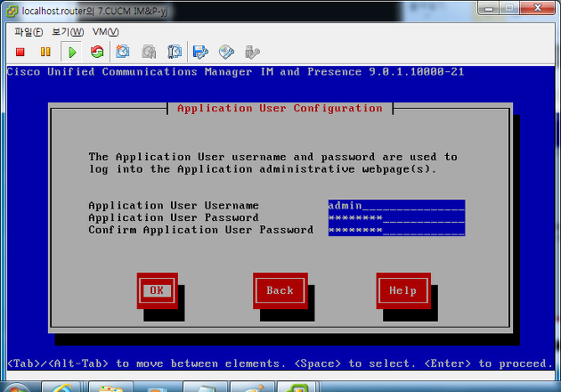The height and width of the screenshot is (392, 561).
Task: Click the floppy device connect icon
Action: (200, 53)
